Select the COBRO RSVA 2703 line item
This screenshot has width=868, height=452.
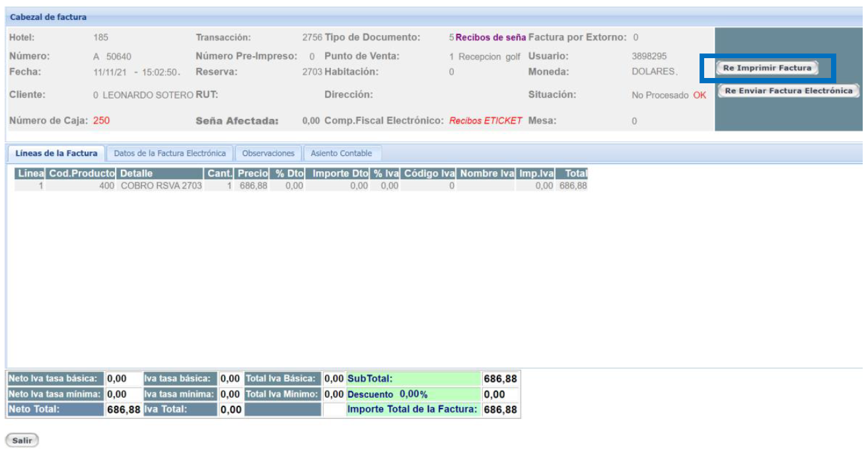(x=161, y=186)
